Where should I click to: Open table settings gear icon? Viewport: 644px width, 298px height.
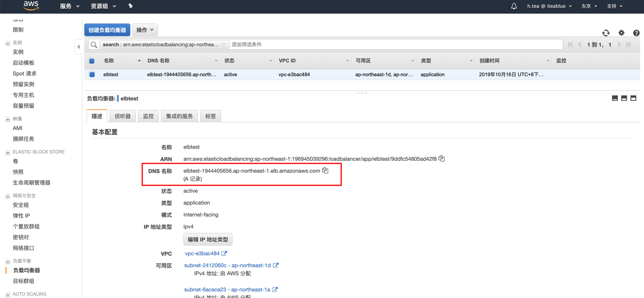(x=621, y=33)
